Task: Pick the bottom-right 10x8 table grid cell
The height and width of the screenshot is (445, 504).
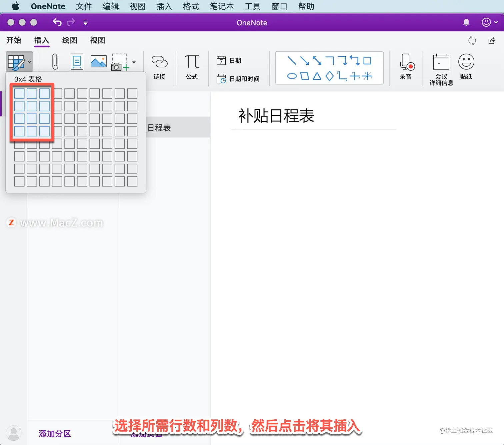Action: click(x=132, y=181)
